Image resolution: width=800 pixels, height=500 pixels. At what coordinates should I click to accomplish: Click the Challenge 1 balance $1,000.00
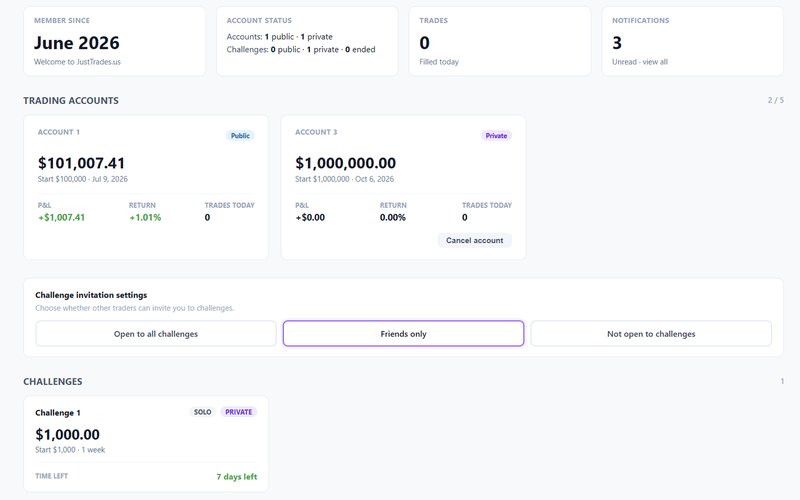point(67,435)
